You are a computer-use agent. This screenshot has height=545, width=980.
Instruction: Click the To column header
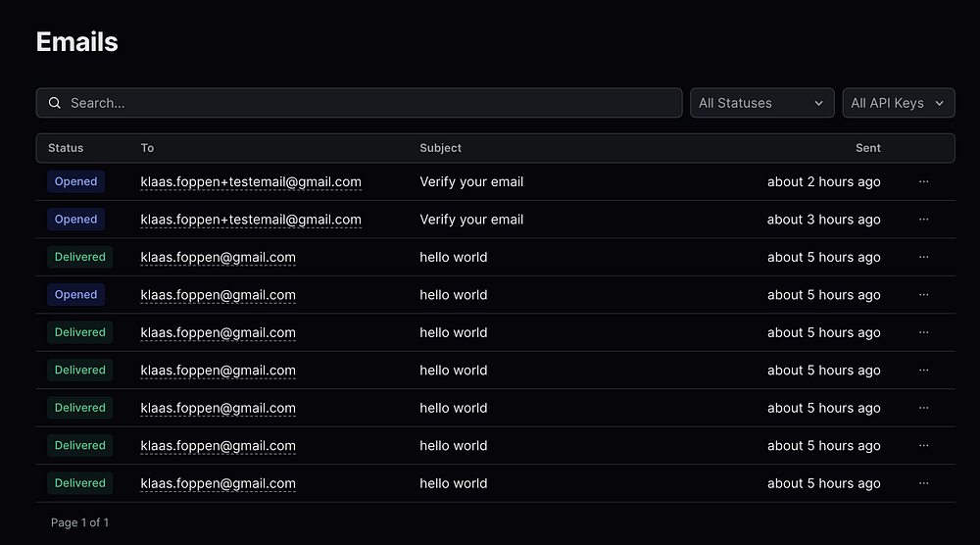(147, 148)
